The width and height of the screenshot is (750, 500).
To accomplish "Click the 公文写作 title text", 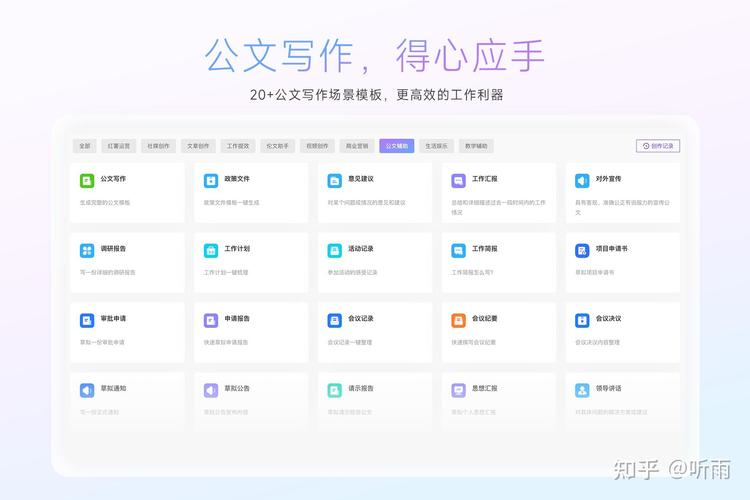I will (113, 179).
